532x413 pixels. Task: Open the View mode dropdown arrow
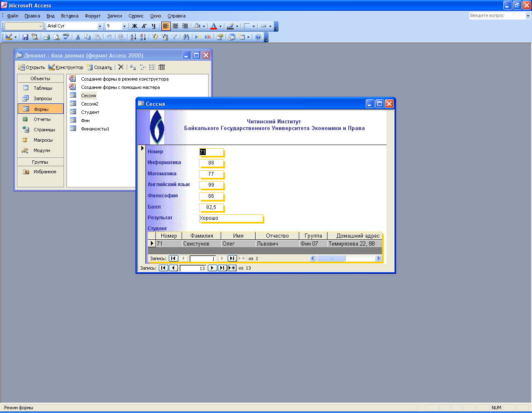point(15,37)
